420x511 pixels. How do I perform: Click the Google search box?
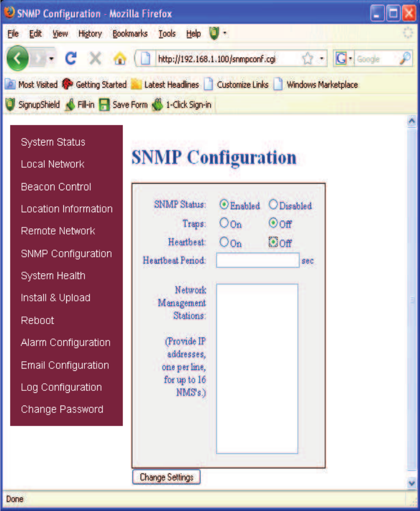[377, 59]
